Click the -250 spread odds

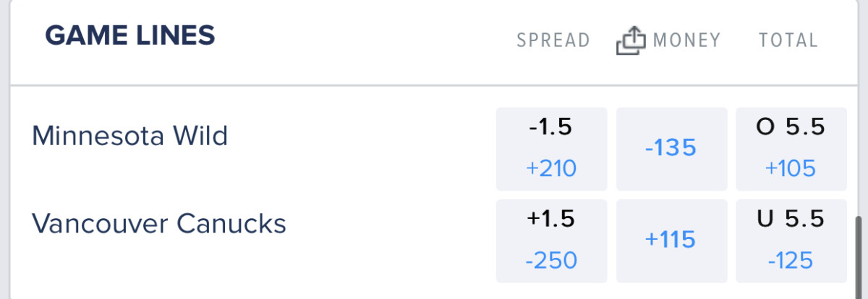pos(551,261)
